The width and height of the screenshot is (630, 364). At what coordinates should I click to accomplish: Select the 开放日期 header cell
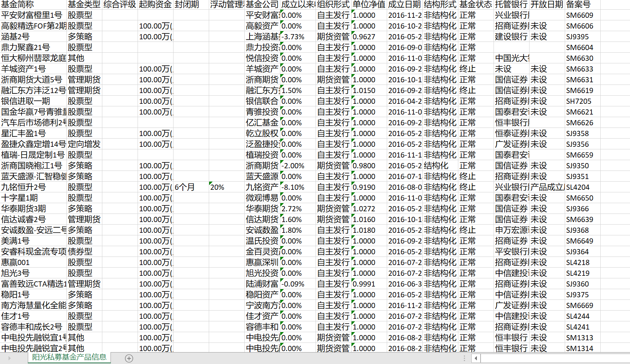(547, 4)
